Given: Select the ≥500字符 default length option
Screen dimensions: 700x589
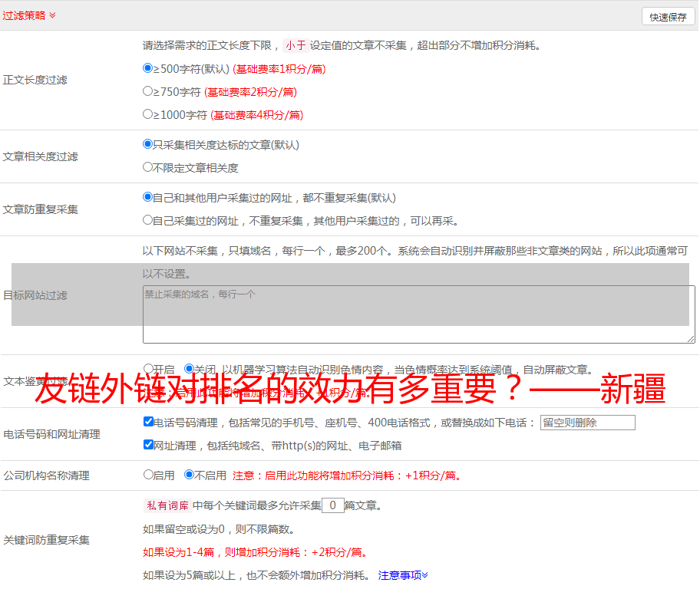Looking at the screenshot, I should coord(148,68).
